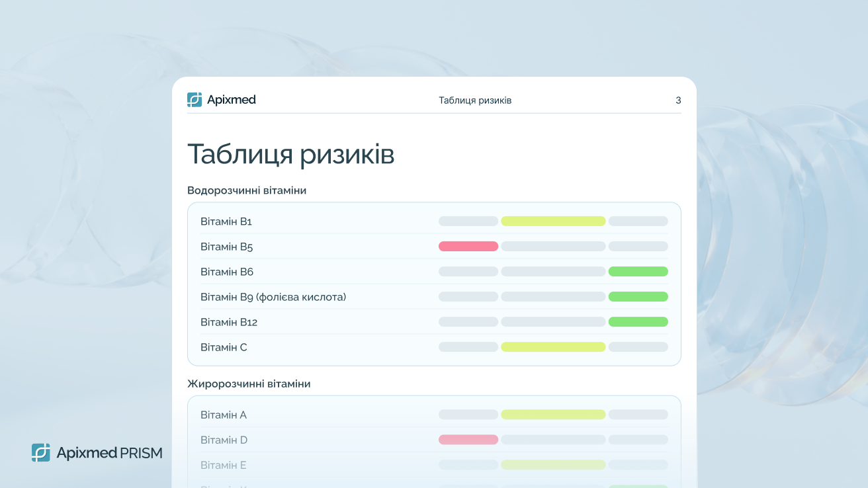Click the green risk bar for Вітамін B12
This screenshot has width=868, height=488.
(x=638, y=322)
